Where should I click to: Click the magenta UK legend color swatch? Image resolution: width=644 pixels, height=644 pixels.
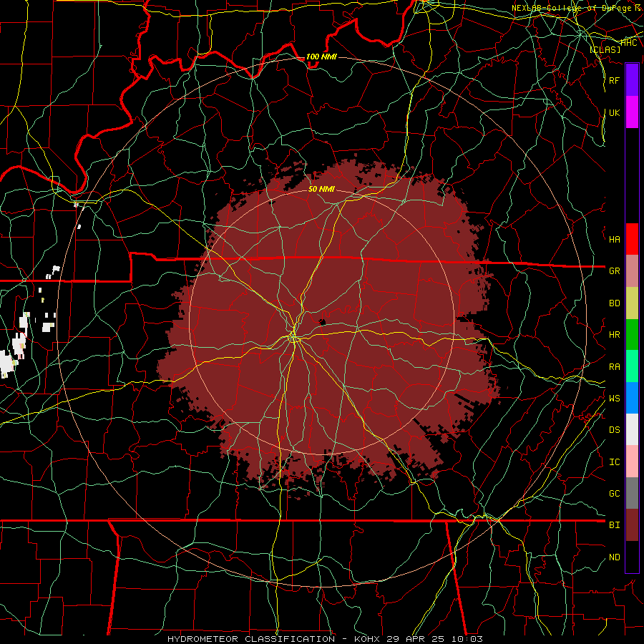632,112
